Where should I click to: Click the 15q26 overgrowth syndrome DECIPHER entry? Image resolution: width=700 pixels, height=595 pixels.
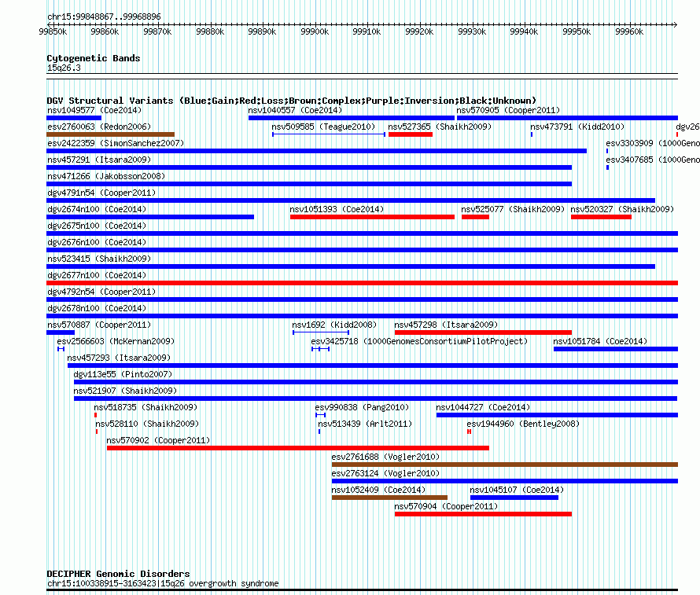tap(163, 583)
